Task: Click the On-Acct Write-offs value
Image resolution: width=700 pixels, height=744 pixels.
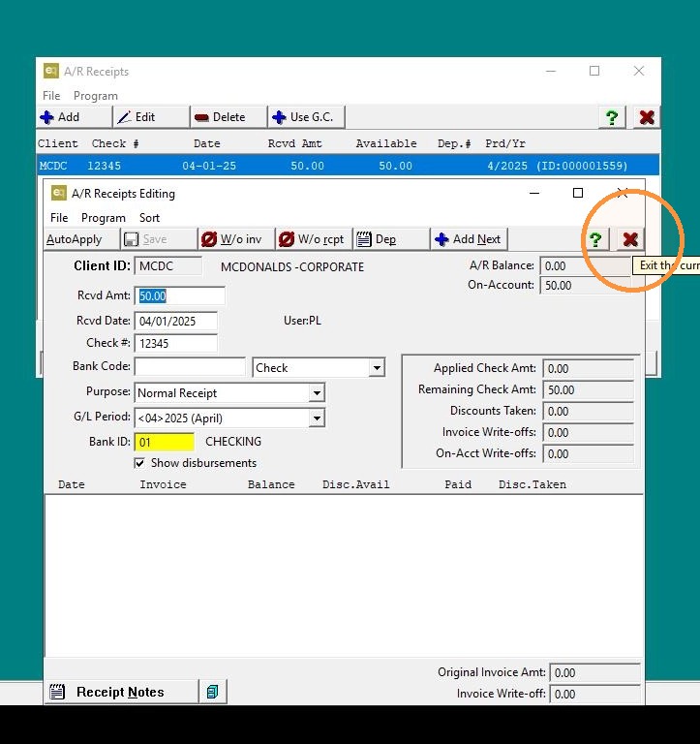Action: [588, 454]
